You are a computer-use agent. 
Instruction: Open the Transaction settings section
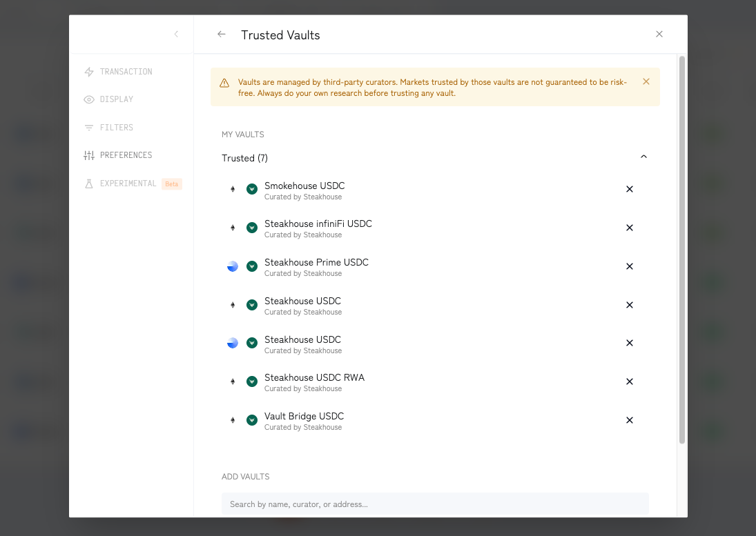point(118,72)
